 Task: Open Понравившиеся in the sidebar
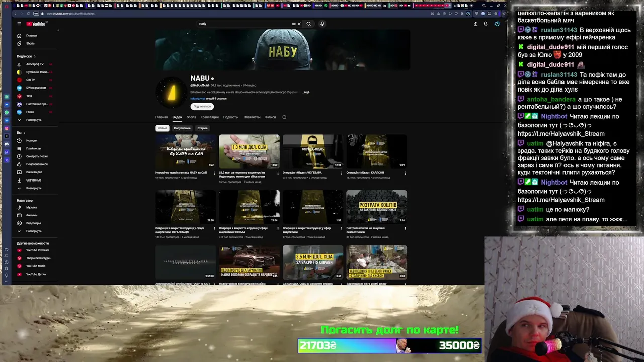[x=37, y=164]
